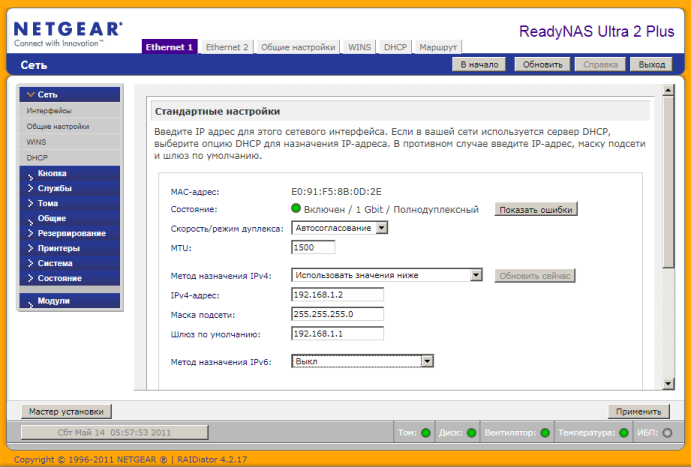This screenshot has height=467, width=691.
Task: Select WINS in the sidebar
Action: tap(70, 142)
